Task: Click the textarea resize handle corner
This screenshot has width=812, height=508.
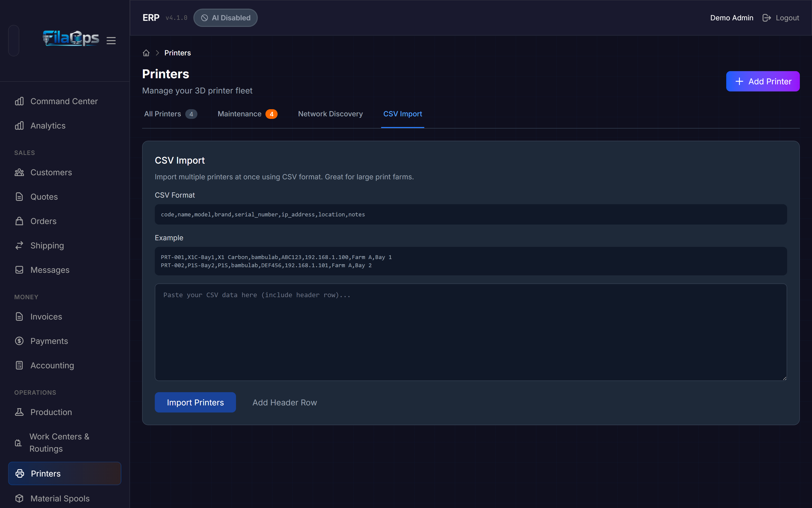Action: [785, 378]
